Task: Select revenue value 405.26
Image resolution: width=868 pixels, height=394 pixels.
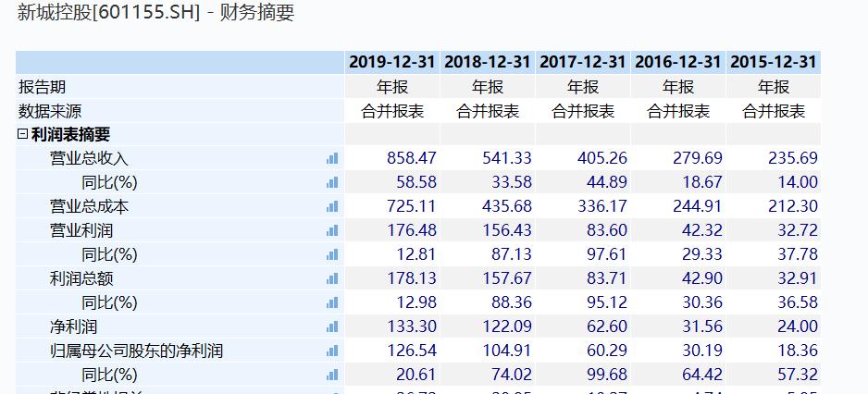Action: (602, 158)
